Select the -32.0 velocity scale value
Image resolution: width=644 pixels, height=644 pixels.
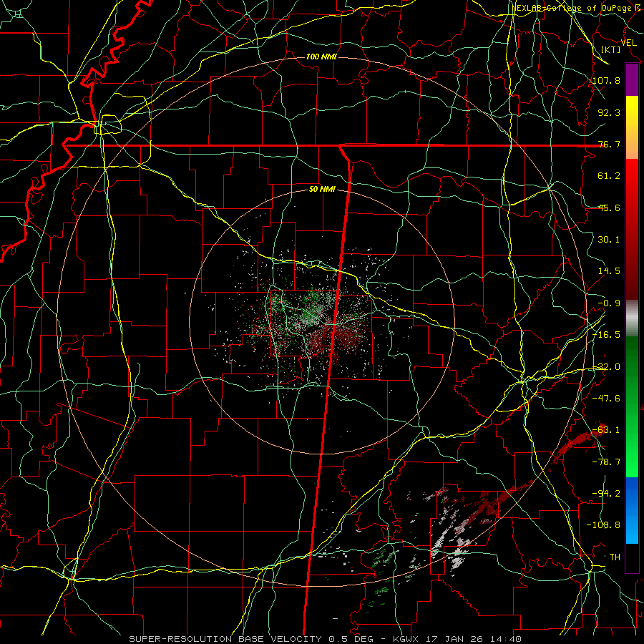click(x=607, y=367)
